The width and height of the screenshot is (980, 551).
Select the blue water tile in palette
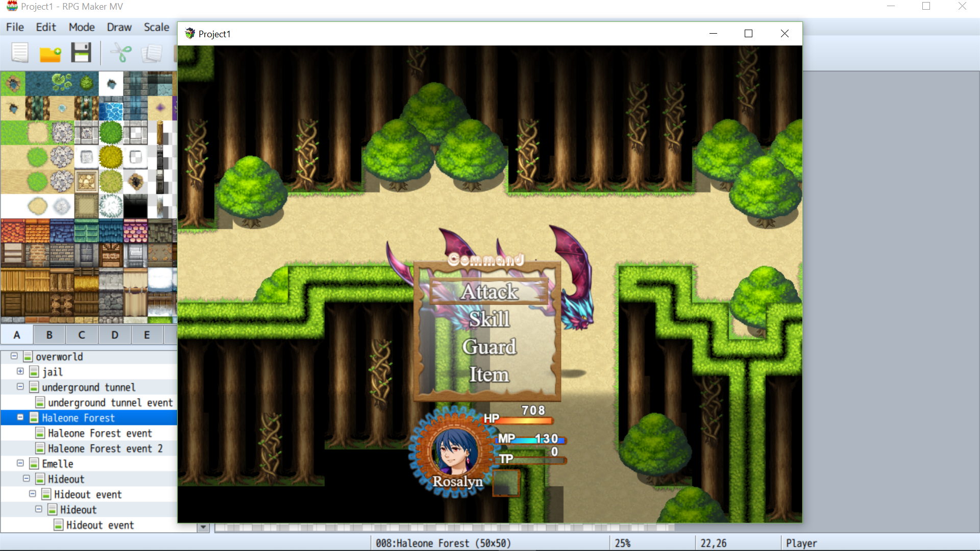[111, 108]
